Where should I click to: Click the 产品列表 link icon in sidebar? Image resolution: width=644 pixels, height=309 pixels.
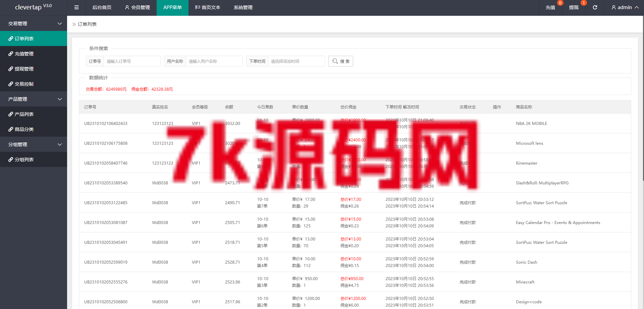pyautogui.click(x=11, y=114)
